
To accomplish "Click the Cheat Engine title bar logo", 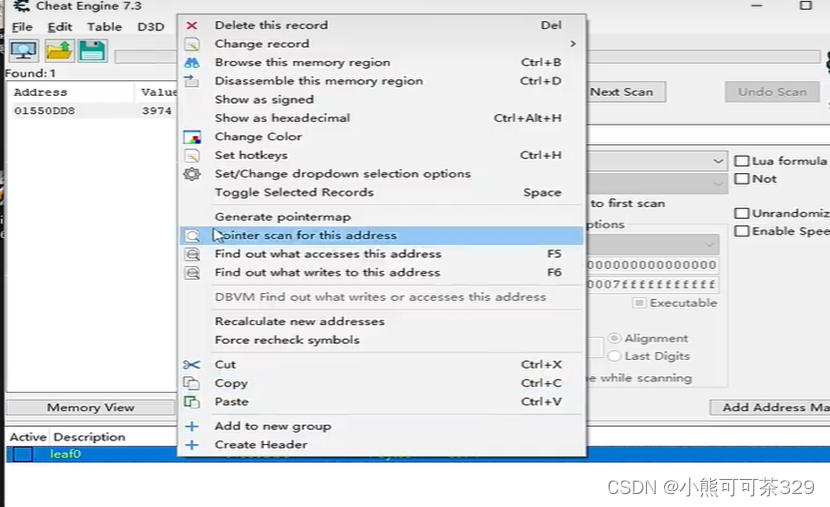I will pos(21,6).
